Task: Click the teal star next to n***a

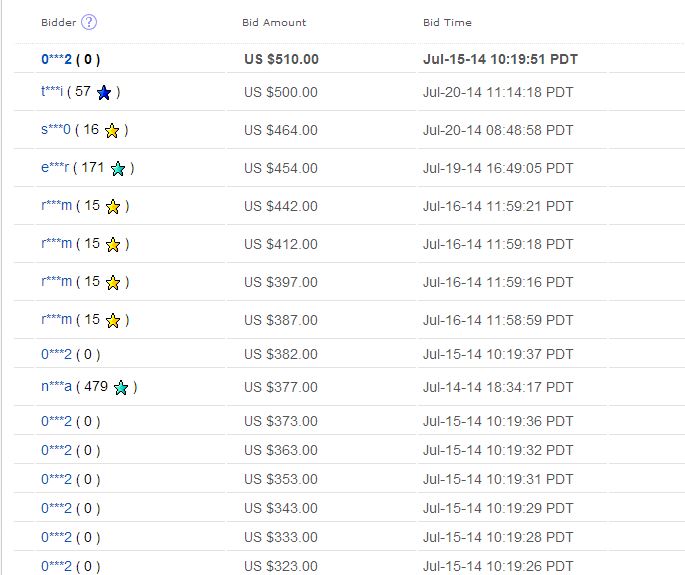Action: (x=121, y=387)
